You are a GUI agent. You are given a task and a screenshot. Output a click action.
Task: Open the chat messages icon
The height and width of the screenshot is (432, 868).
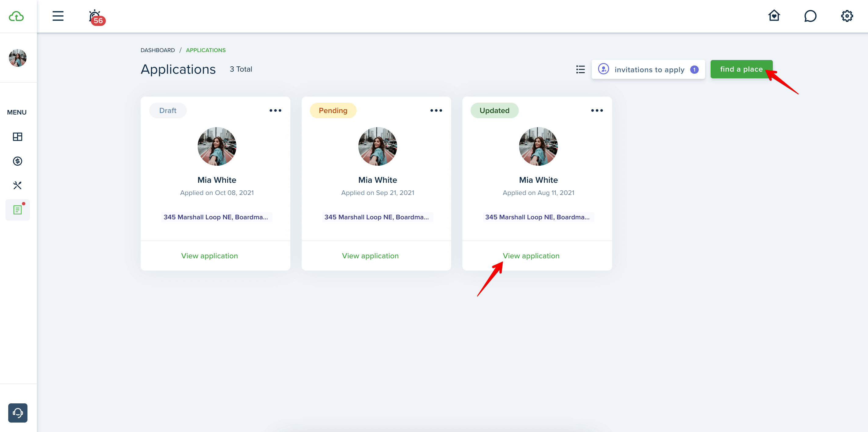[810, 16]
